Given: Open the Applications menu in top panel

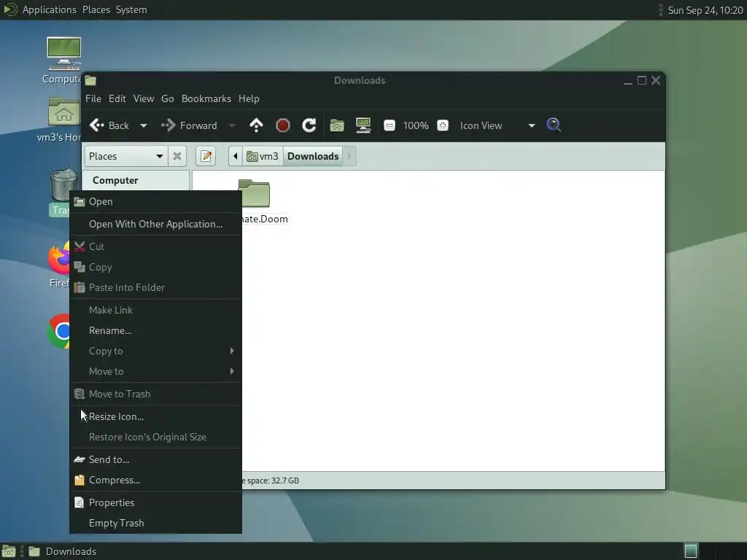Looking at the screenshot, I should coord(49,9).
